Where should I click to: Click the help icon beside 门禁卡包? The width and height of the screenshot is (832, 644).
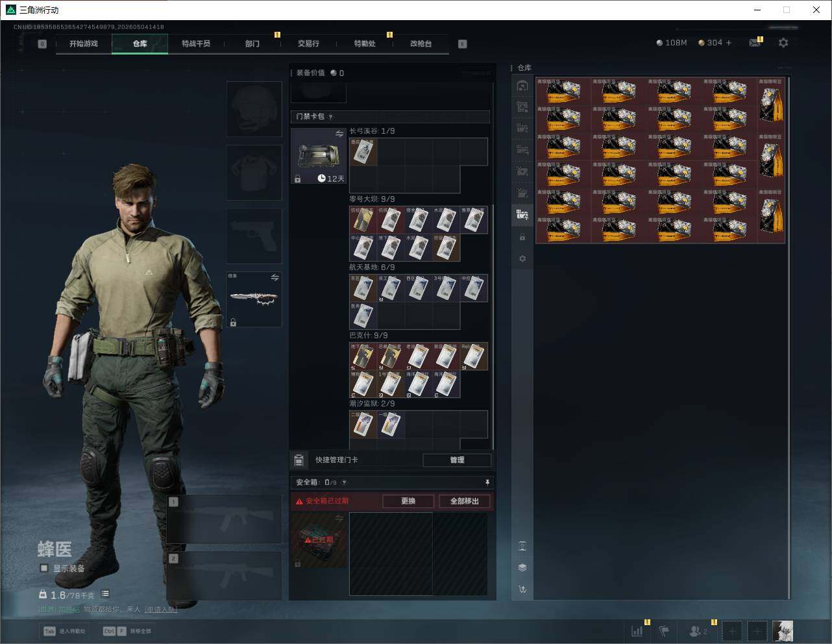330,117
